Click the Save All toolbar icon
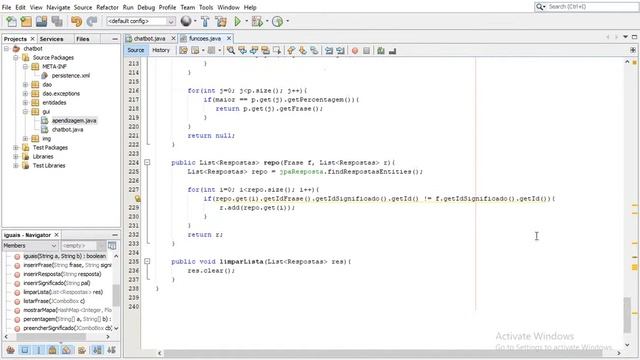The height and width of the screenshot is (360, 640). pos(57,21)
